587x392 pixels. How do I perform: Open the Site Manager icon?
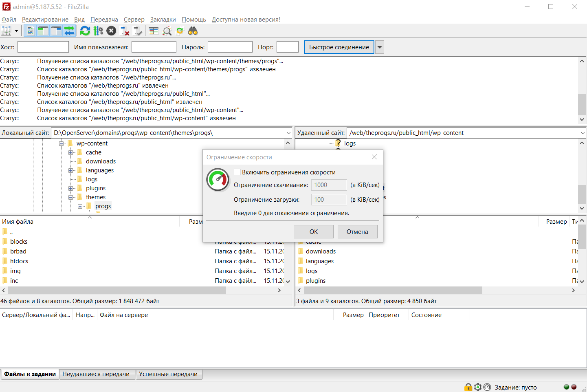(x=7, y=31)
